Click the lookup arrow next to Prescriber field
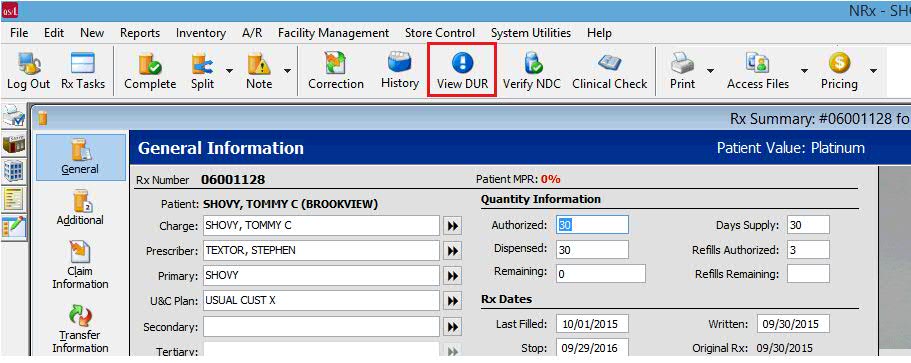 tap(452, 251)
